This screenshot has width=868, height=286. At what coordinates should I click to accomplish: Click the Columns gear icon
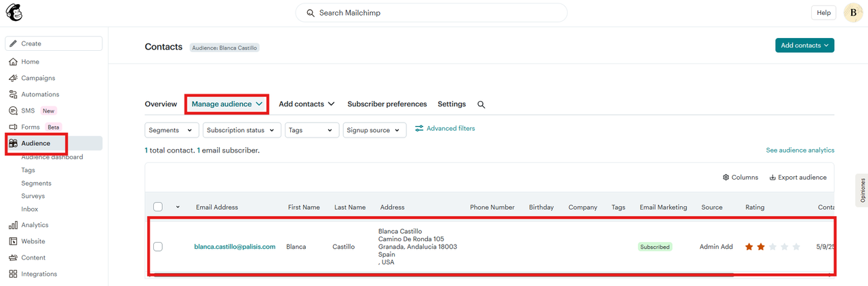pyautogui.click(x=726, y=178)
